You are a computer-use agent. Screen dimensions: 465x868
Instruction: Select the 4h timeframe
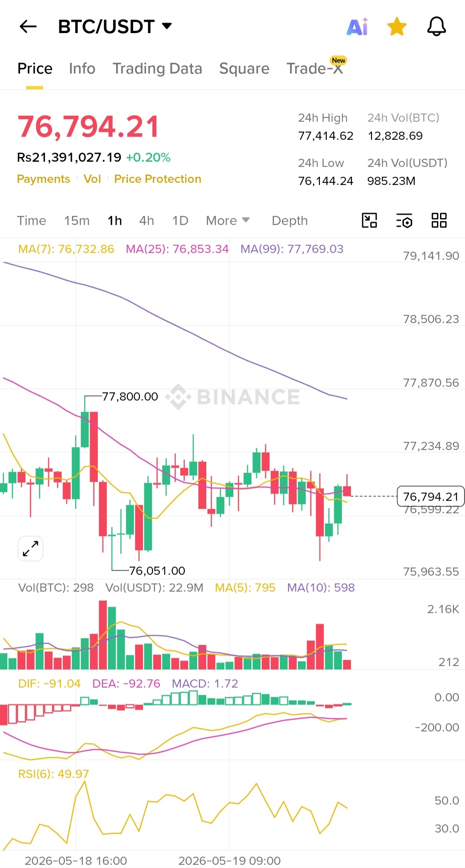pyautogui.click(x=146, y=221)
